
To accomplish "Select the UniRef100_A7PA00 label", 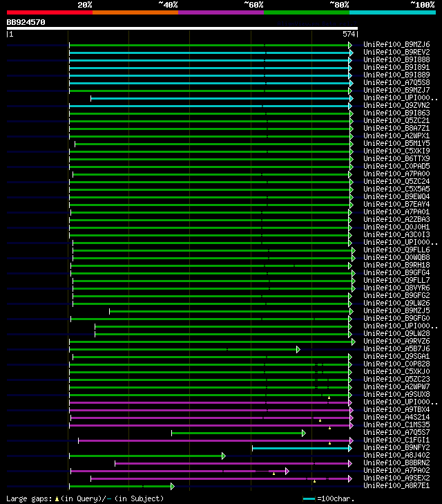I will point(396,174).
